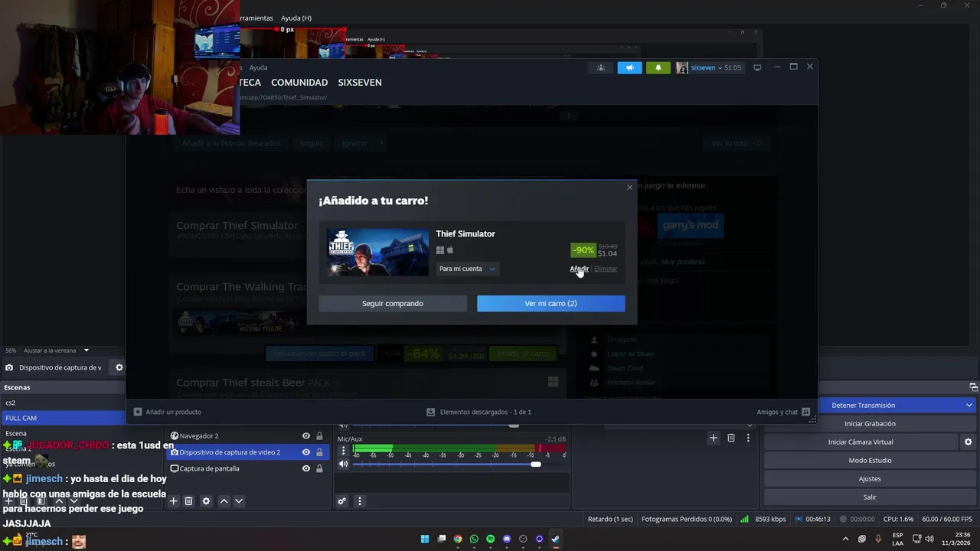
Task: Click the sixseven profile avatar in Steam
Action: (x=681, y=67)
